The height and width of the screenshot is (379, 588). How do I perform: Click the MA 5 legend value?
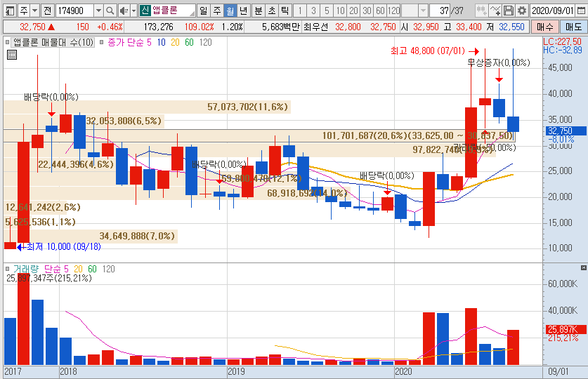pyautogui.click(x=149, y=42)
